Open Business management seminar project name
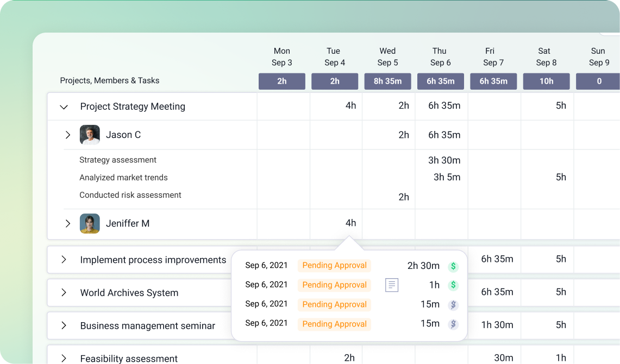 click(147, 325)
